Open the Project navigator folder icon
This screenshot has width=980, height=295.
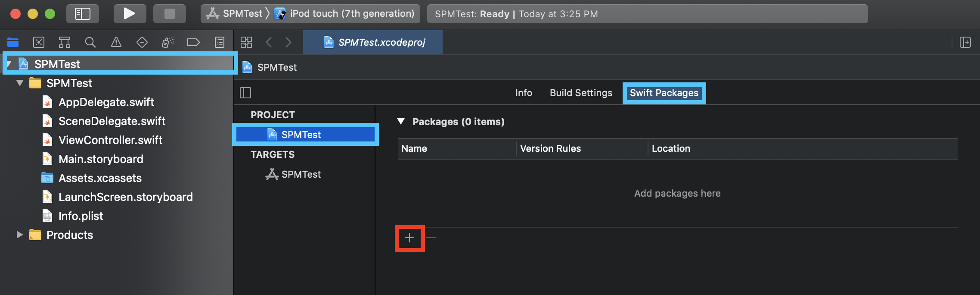(x=13, y=42)
